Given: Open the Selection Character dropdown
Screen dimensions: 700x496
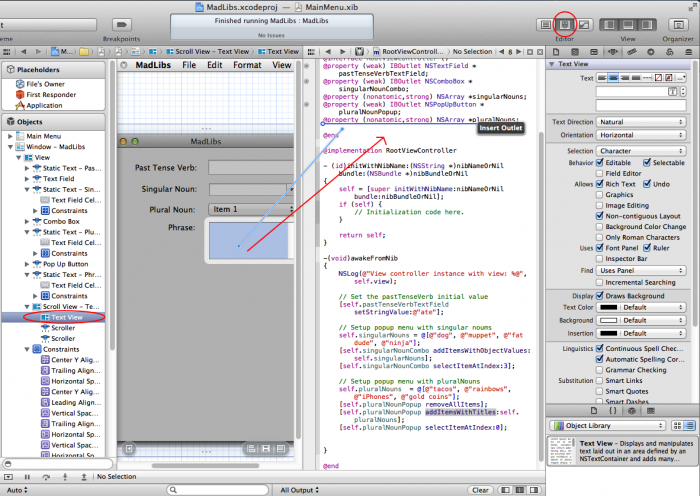Looking at the screenshot, I should pyautogui.click(x=641, y=151).
